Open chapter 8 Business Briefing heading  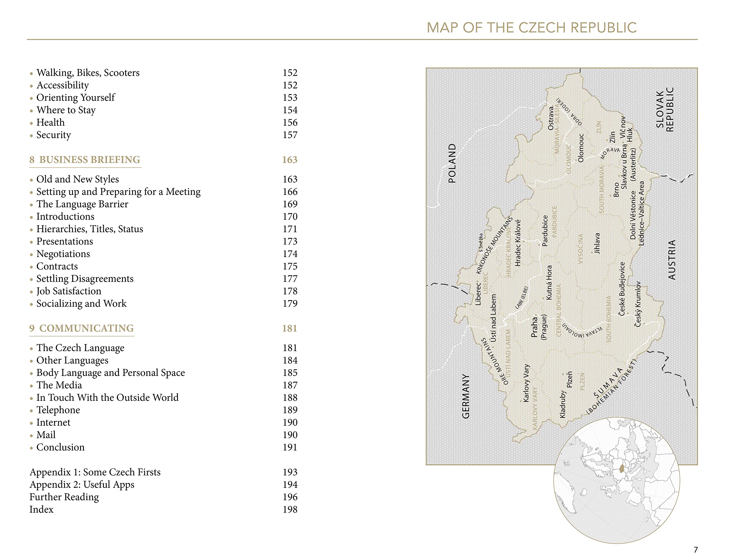coord(85,160)
